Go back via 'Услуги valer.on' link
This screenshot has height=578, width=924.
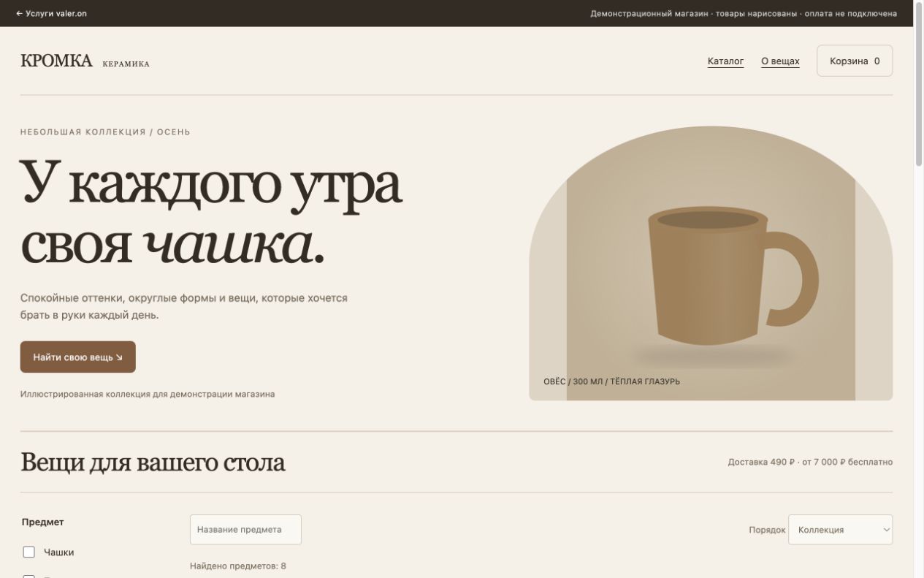tap(51, 13)
